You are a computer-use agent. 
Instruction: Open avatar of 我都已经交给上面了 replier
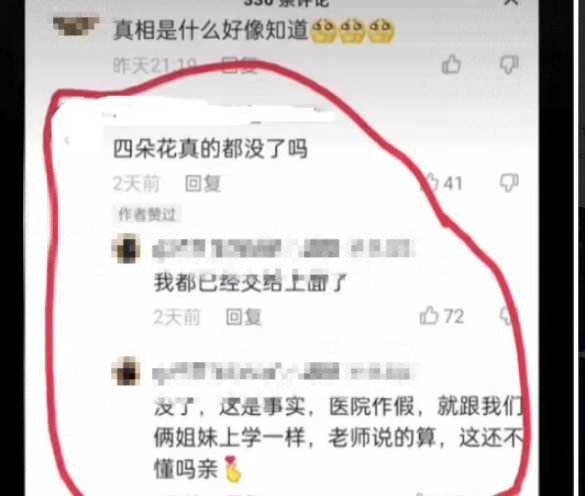pyautogui.click(x=127, y=249)
